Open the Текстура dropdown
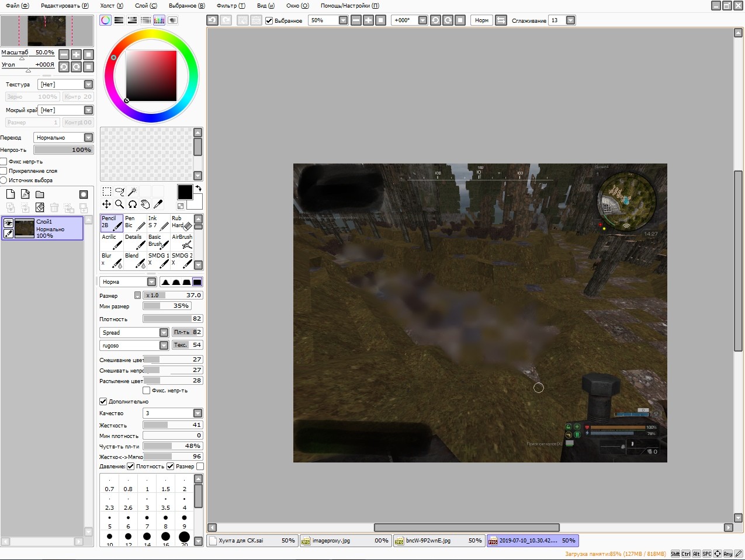Screen dimensions: 745x560 65,85
